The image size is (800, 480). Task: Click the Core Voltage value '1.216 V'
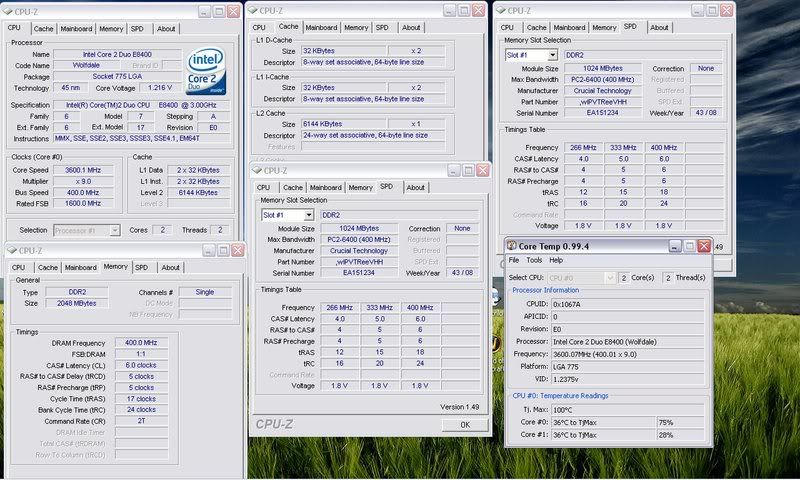[160, 88]
